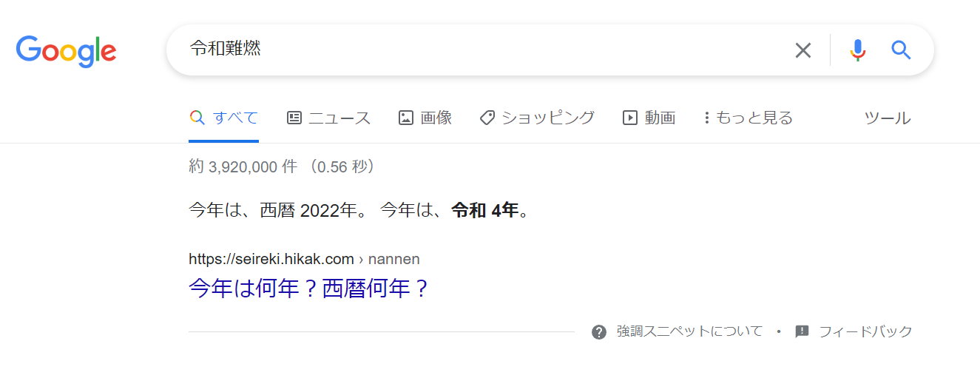The width and height of the screenshot is (980, 381).
Task: Click the blue magnifier search button
Action: 900,50
